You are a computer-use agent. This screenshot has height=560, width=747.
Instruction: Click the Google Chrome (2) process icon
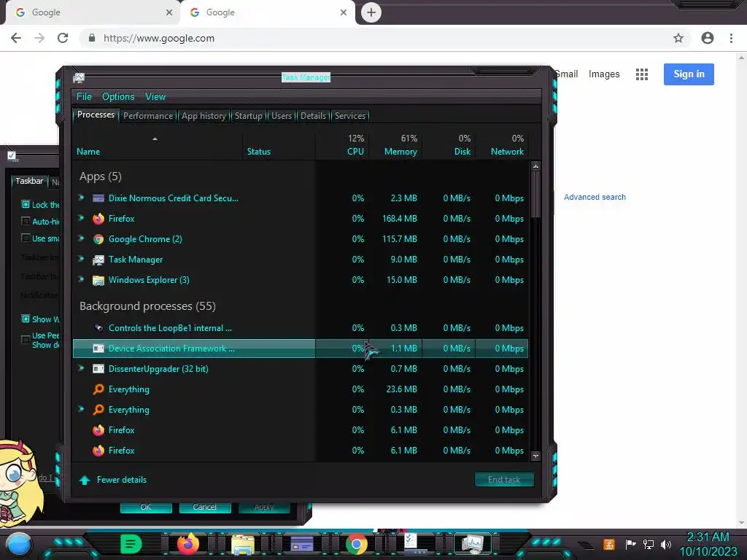tap(98, 239)
